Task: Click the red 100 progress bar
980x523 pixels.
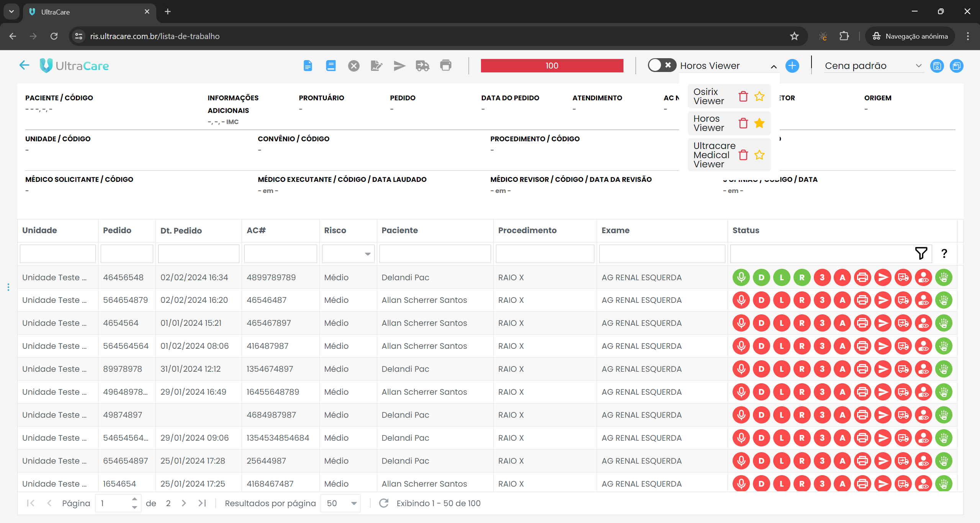Action: 551,65
